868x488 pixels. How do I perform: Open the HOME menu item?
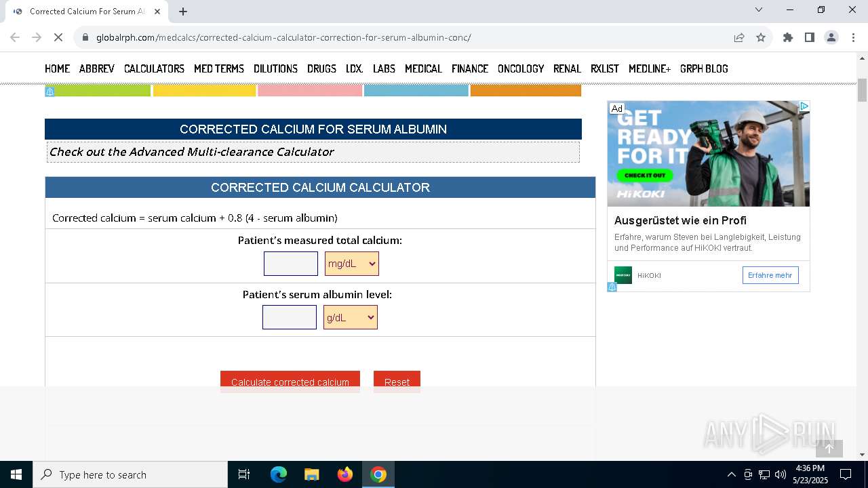(57, 68)
